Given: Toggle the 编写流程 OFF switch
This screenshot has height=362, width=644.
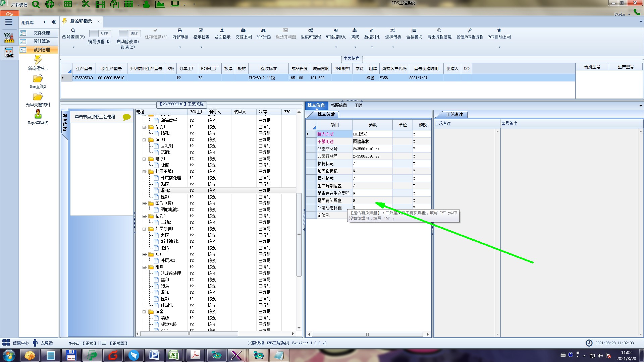Looking at the screenshot, I should coord(99,33).
